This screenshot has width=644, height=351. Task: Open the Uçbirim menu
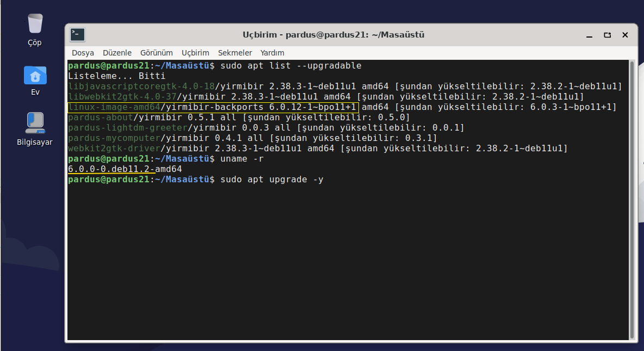click(195, 53)
